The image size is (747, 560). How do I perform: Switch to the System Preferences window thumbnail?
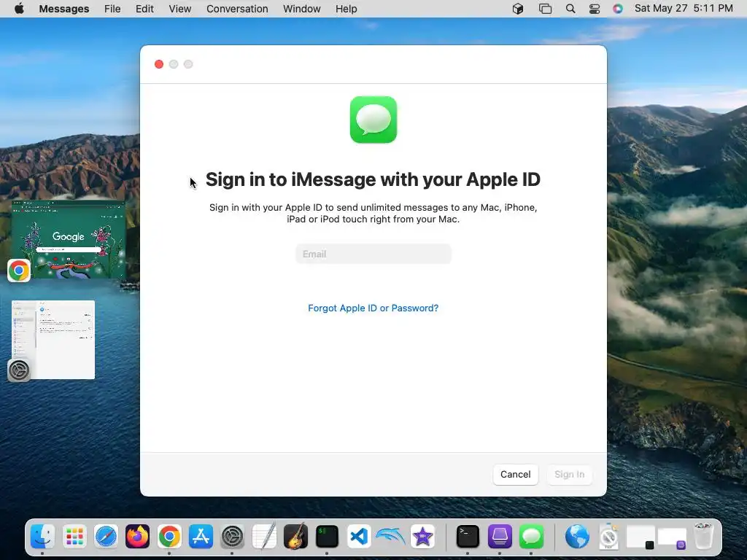click(53, 340)
